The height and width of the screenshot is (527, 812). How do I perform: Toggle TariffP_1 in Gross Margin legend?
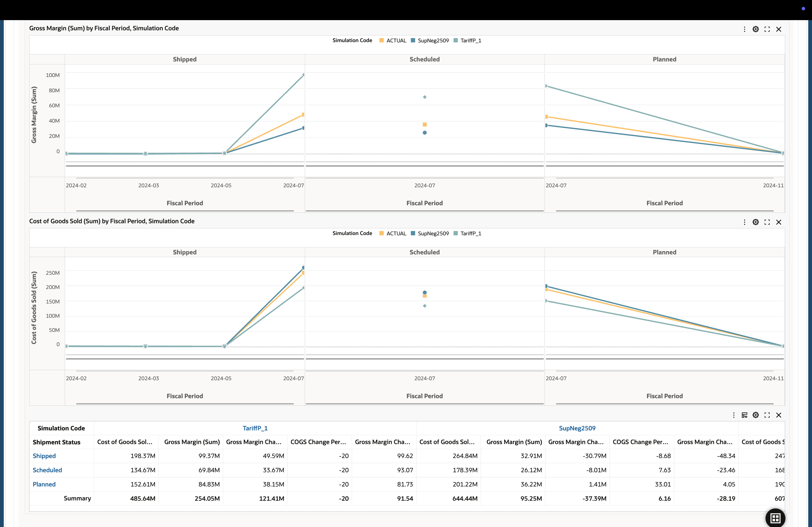point(471,40)
